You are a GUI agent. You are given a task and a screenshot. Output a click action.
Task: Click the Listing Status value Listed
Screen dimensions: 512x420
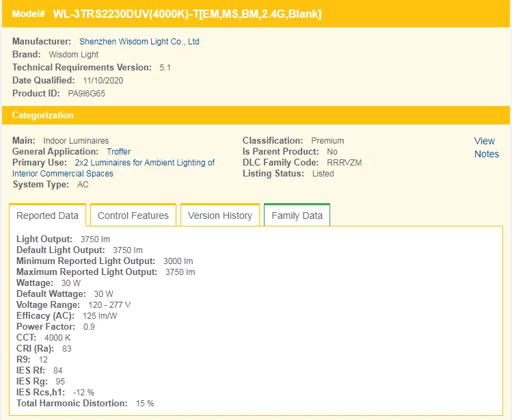point(323,174)
